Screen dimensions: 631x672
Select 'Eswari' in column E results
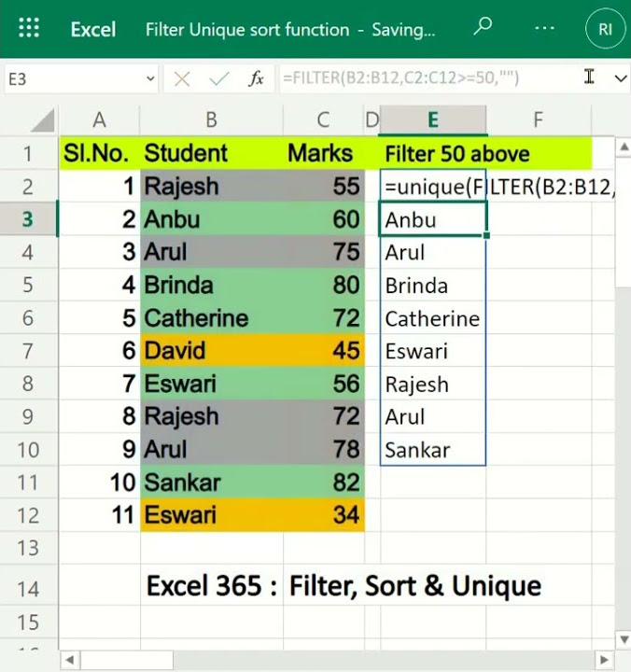click(x=433, y=351)
